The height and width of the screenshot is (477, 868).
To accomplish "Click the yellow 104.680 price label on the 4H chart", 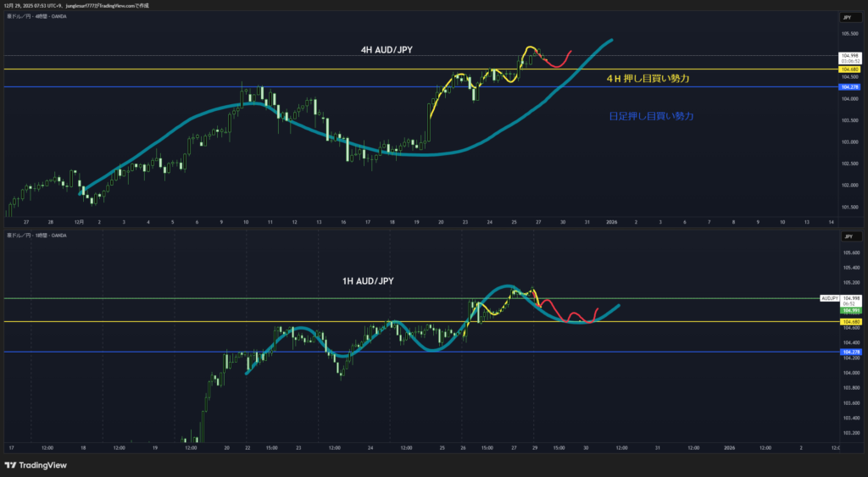I will (x=849, y=69).
